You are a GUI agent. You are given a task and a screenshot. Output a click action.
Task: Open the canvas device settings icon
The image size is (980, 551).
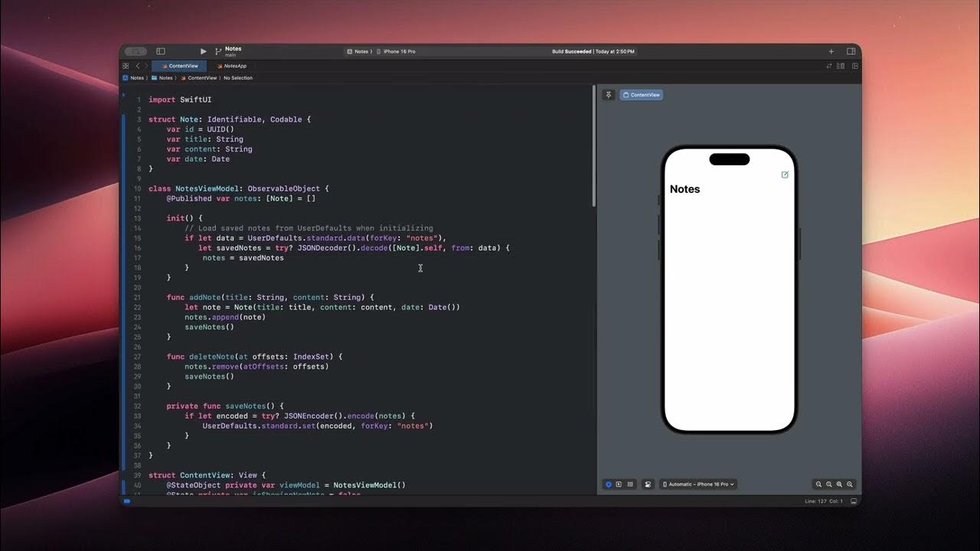coord(648,484)
